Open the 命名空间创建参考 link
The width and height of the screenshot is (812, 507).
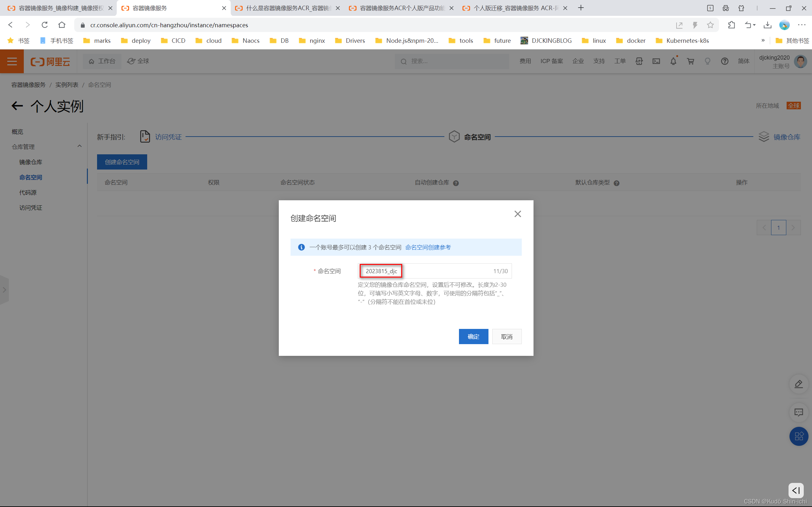(x=428, y=247)
